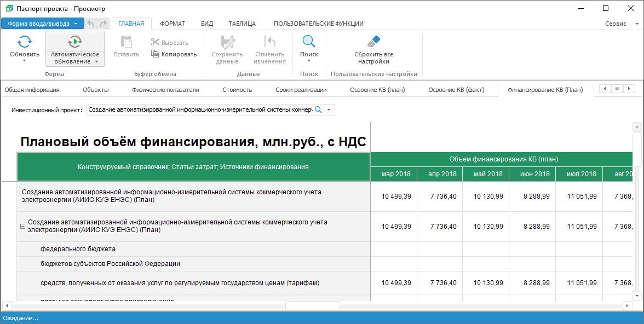Open the Освоение КВ (факт) tab
The height and width of the screenshot is (324, 644).
tap(456, 90)
